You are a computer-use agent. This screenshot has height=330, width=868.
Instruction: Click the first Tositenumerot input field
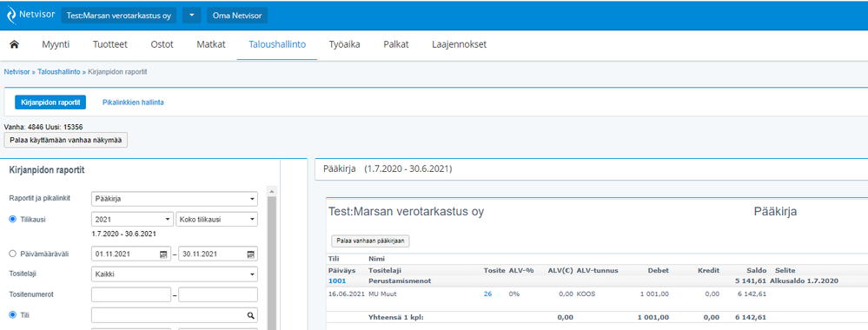point(131,294)
